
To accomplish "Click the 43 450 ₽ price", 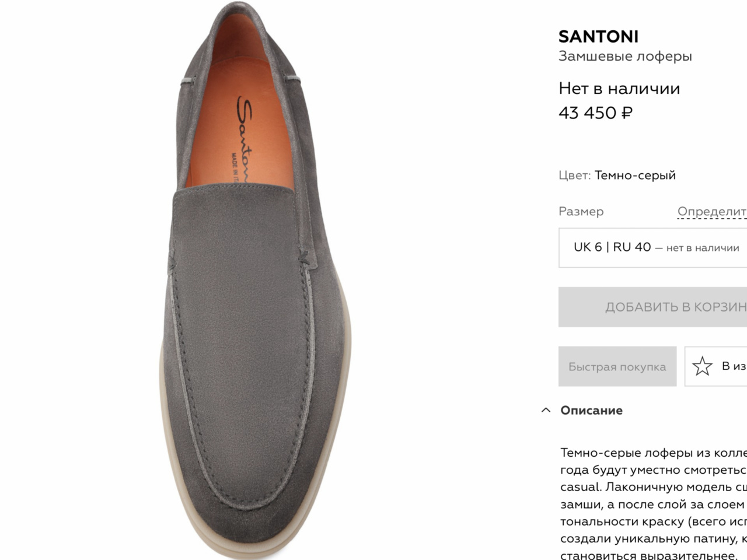I will pyautogui.click(x=595, y=113).
